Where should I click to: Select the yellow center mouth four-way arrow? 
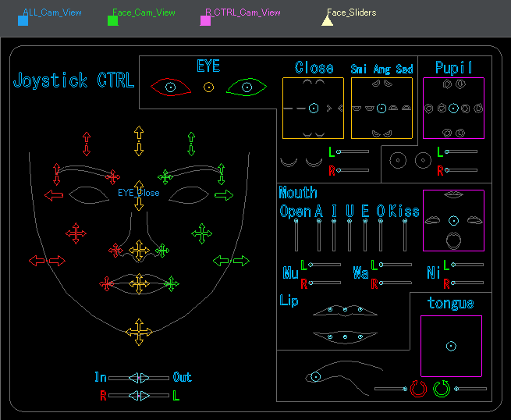139,283
